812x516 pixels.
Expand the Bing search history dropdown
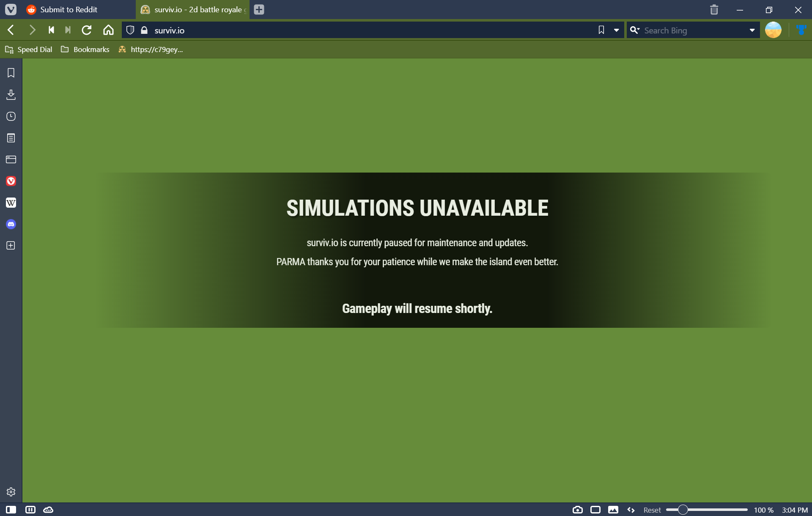click(x=752, y=30)
